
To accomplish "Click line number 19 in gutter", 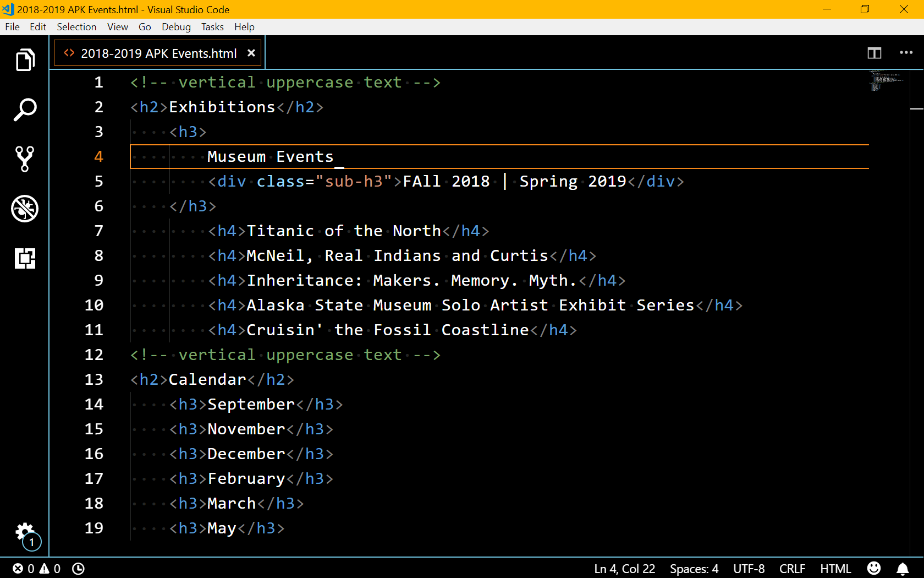I will pyautogui.click(x=94, y=528).
